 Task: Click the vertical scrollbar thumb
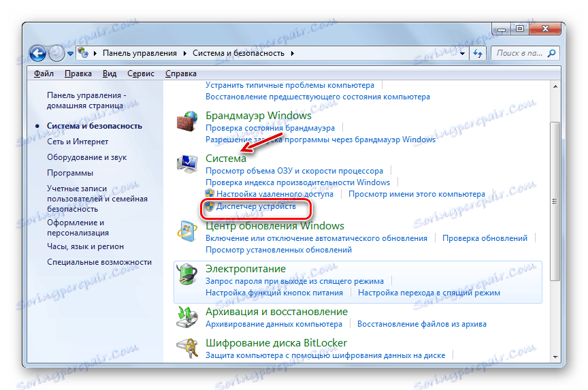555,201
